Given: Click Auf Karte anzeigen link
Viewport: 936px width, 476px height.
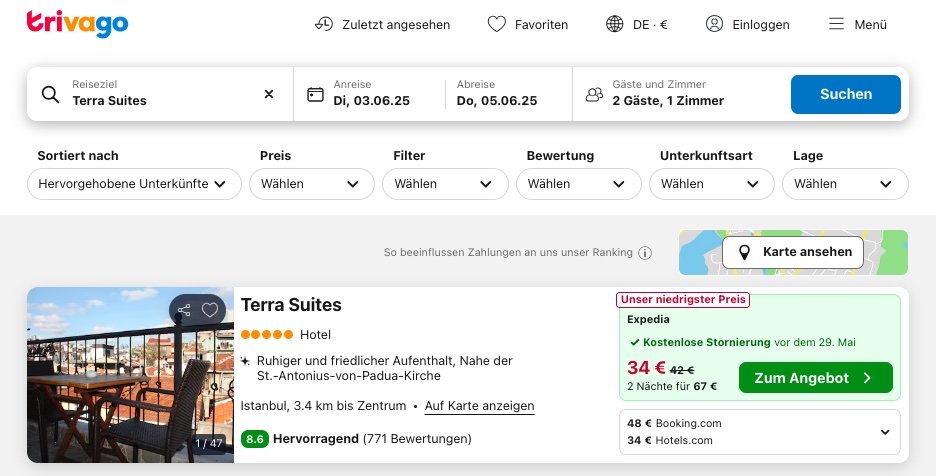Looking at the screenshot, I should point(479,406).
